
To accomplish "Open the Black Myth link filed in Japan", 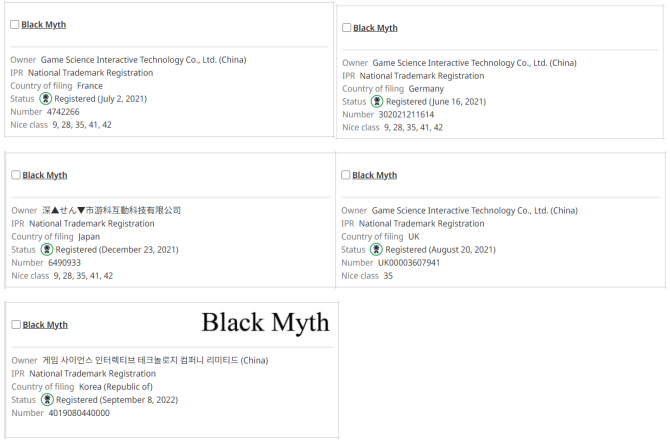I will pos(45,175).
